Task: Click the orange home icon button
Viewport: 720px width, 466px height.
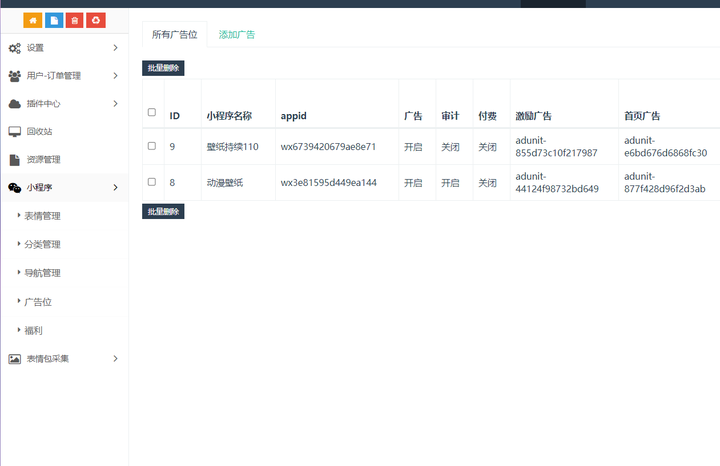Action: tap(33, 20)
